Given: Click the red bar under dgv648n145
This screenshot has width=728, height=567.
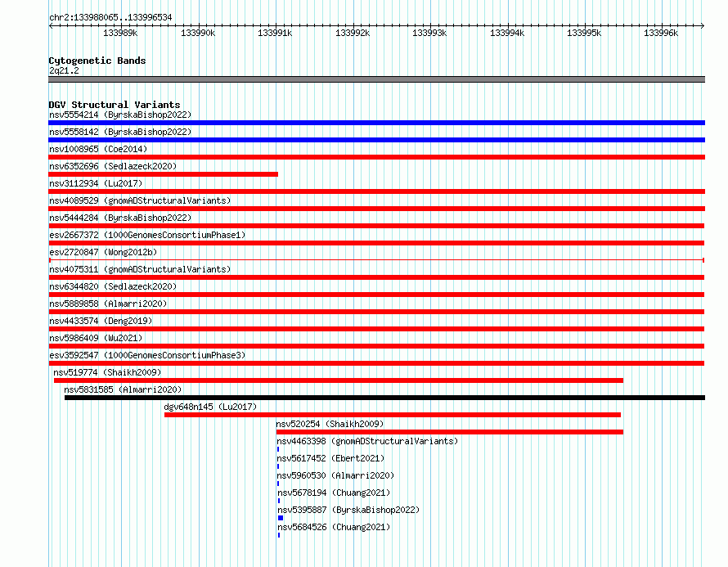Looking at the screenshot, I should point(393,415).
